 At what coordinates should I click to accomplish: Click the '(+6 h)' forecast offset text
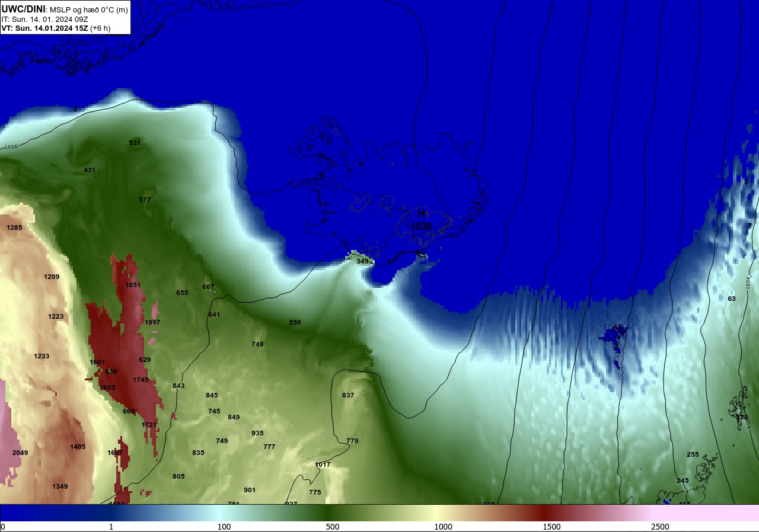[x=100, y=28]
